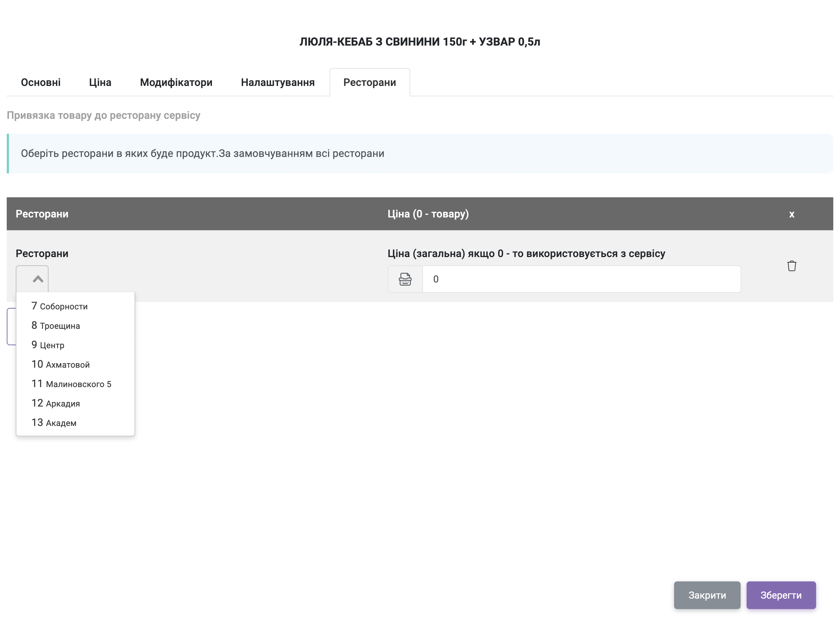The width and height of the screenshot is (840, 624).
Task: Click the x column header
Action: [791, 214]
